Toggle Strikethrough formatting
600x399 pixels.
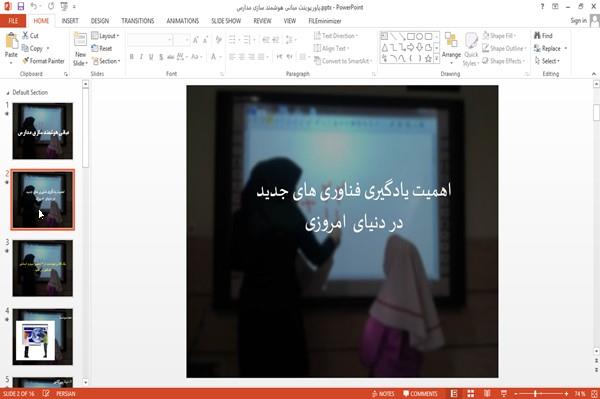click(171, 57)
